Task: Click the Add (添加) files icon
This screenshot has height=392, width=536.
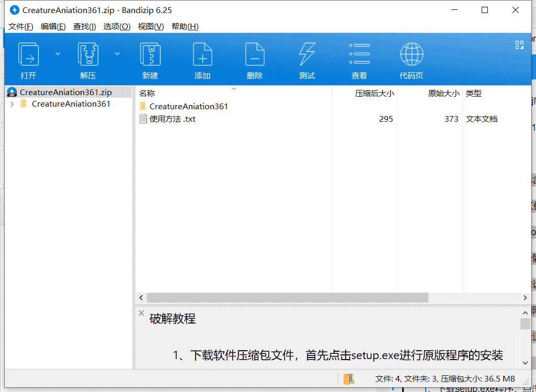Action: [202, 54]
